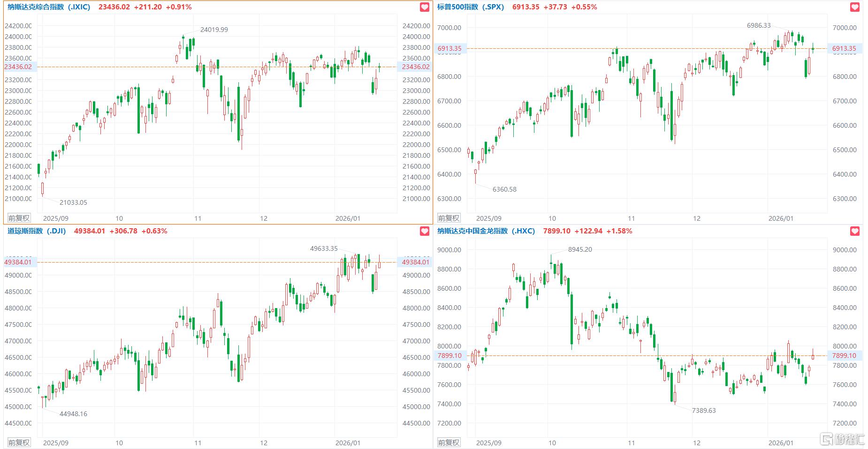Viewport: 868px width, 449px height.
Task: Select the 21033.05 low price annotation
Action: click(x=73, y=202)
